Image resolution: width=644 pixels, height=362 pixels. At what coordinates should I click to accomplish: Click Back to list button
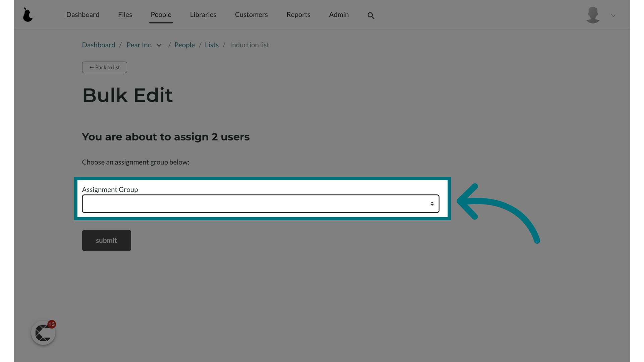point(104,67)
